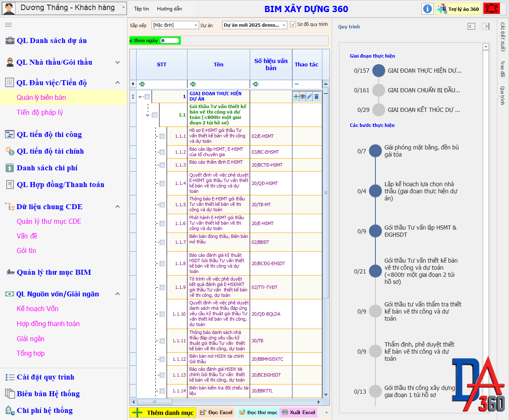Uncheck the Sơ đồ quy trình checkbox
The image size is (509, 420).
tap(293, 25)
